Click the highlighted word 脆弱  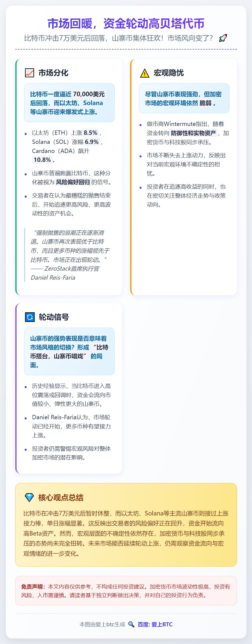[205, 103]
